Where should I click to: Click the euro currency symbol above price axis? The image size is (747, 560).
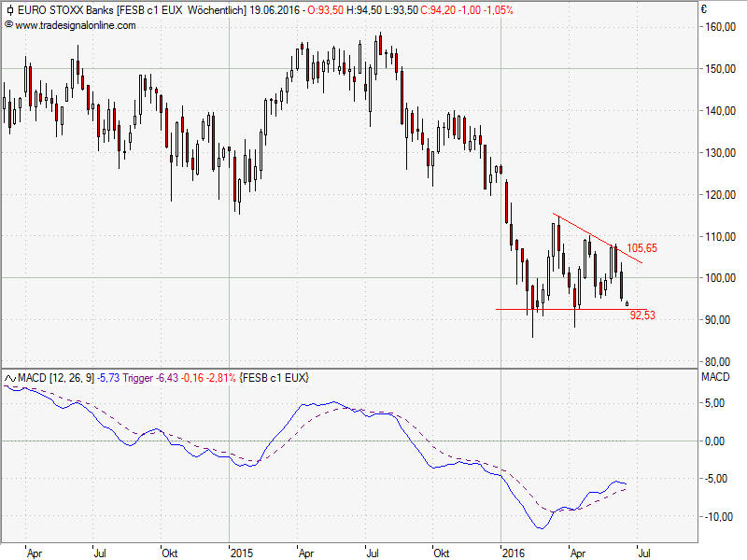(703, 10)
